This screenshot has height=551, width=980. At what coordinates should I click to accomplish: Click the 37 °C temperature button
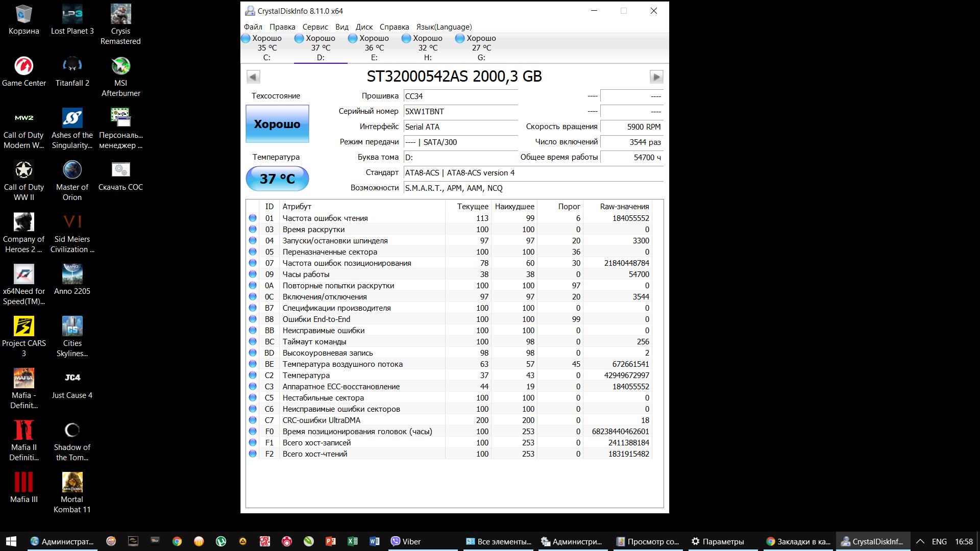click(x=277, y=179)
